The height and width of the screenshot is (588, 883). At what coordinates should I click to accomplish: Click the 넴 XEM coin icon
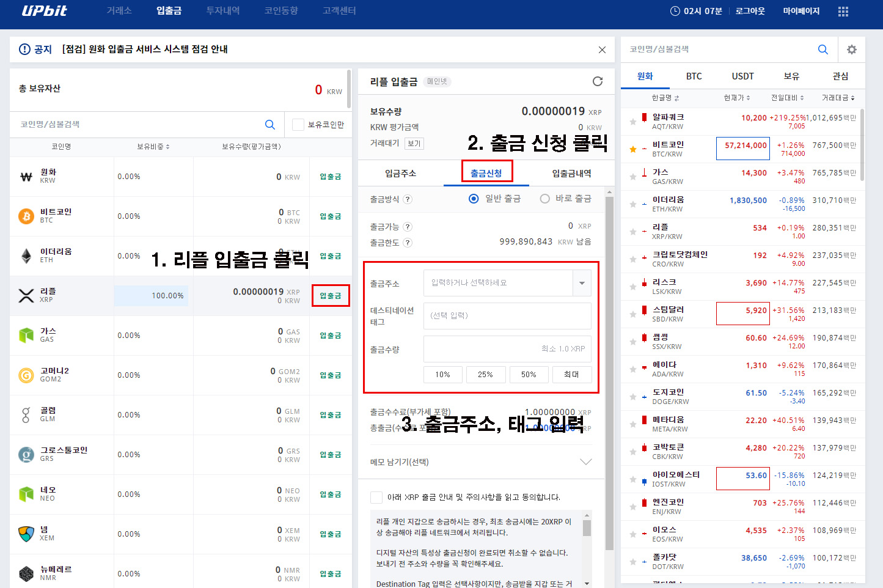click(x=26, y=534)
